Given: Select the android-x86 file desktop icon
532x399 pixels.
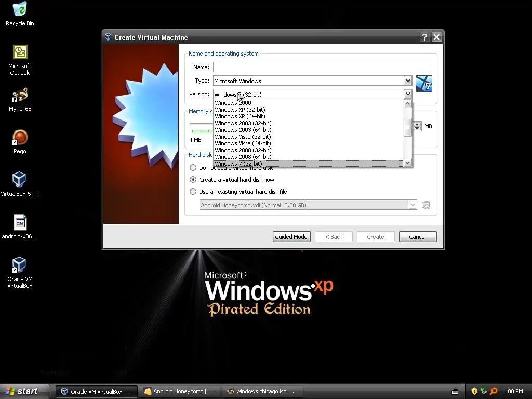Looking at the screenshot, I should [20, 227].
